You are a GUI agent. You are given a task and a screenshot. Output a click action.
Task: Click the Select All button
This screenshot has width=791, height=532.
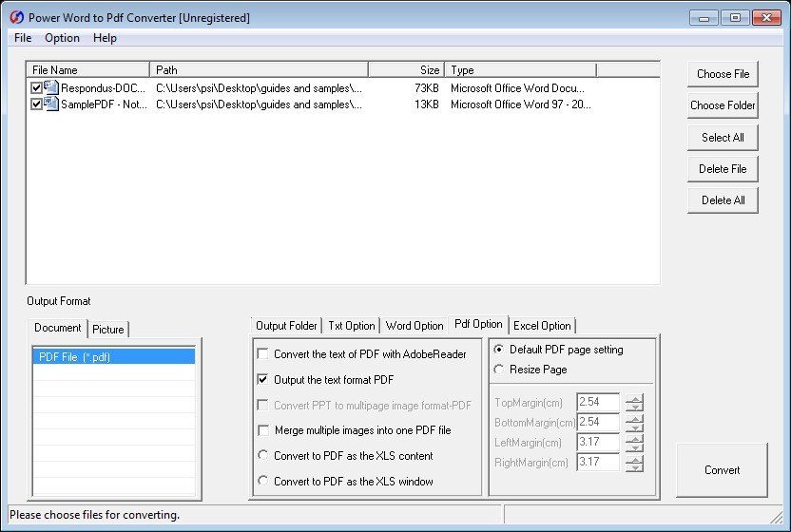[723, 138]
